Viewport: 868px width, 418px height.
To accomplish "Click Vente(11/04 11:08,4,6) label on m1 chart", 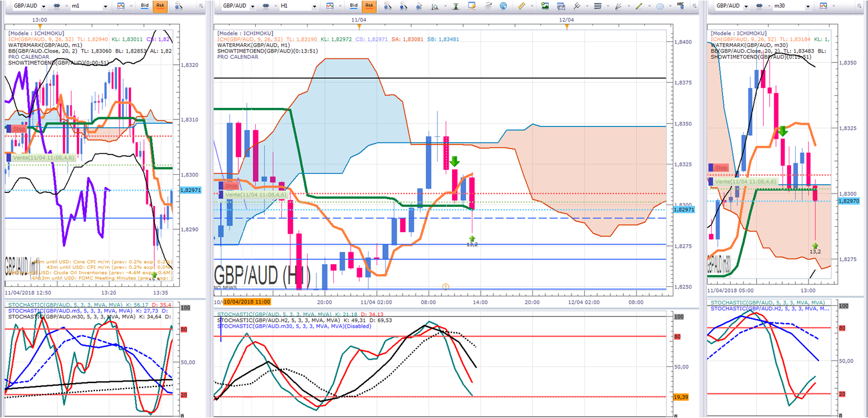I will pos(44,157).
